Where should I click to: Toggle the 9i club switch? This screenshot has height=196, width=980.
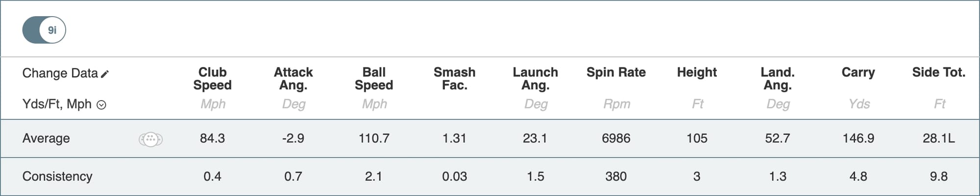coord(44,30)
